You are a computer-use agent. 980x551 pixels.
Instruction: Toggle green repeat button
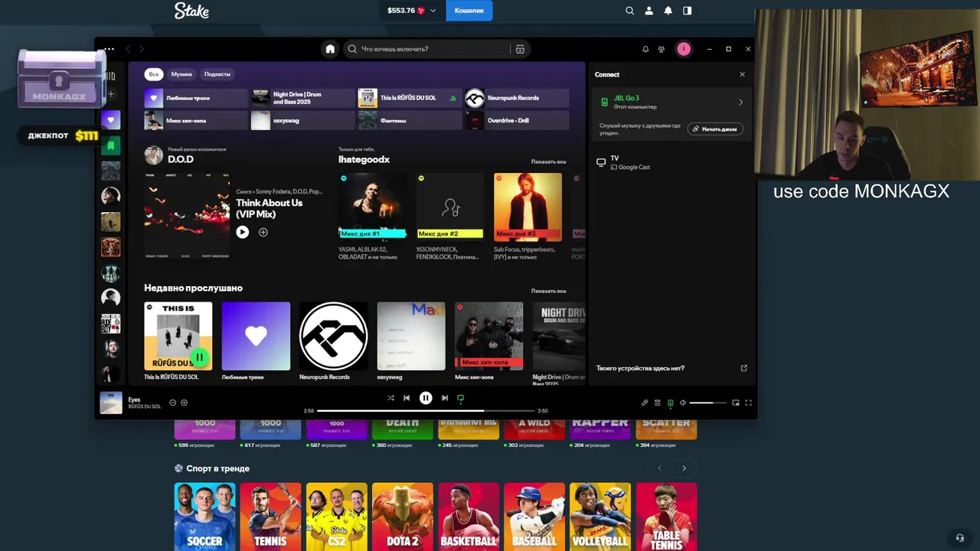pos(460,398)
